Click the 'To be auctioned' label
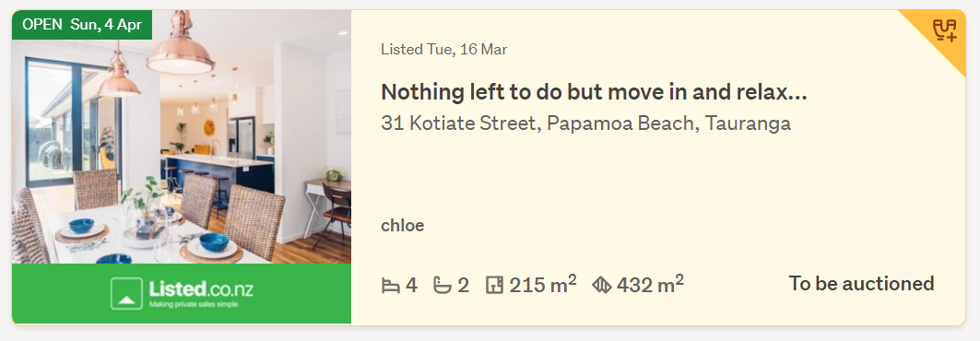The width and height of the screenshot is (980, 341). 861,284
